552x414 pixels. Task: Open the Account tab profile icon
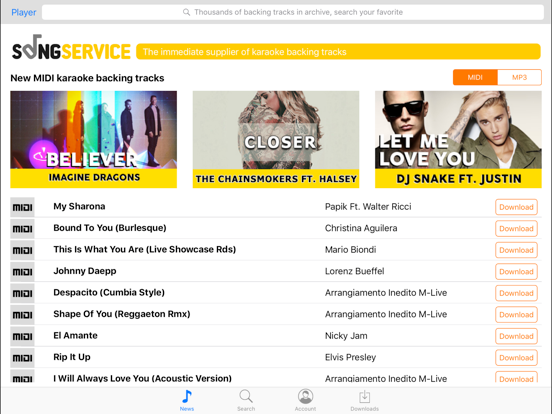tap(305, 396)
